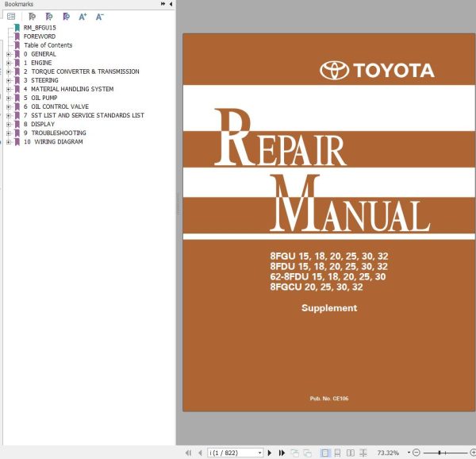Click the double-arrow panel expand icon
Image resolution: width=476 pixels, height=459 pixels.
(x=163, y=4)
